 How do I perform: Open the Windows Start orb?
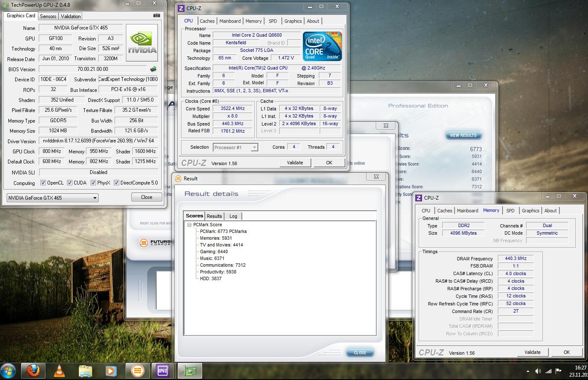click(8, 371)
